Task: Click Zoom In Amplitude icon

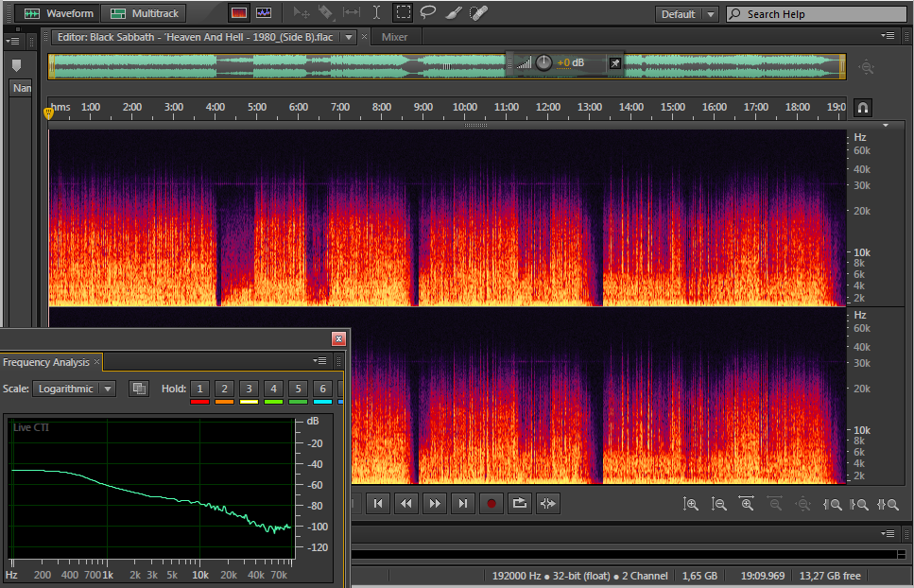Action: 691,504
